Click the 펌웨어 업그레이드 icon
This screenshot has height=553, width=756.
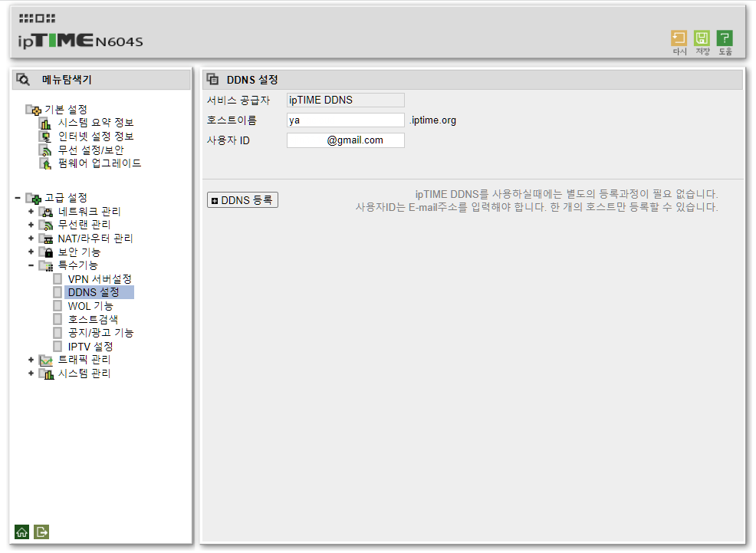tap(45, 164)
